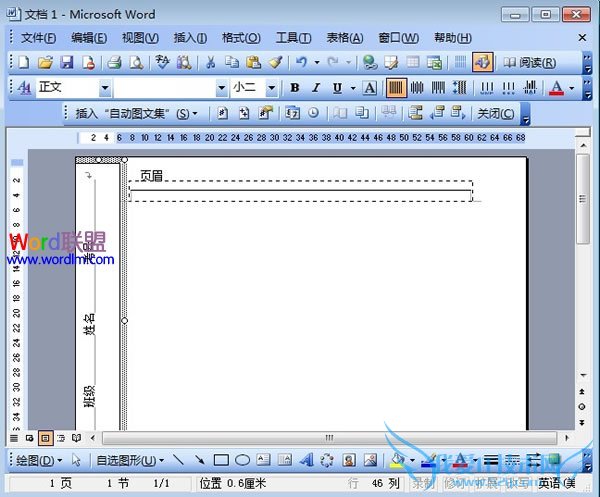Insert WordArt from the drawing toolbar

[306, 460]
